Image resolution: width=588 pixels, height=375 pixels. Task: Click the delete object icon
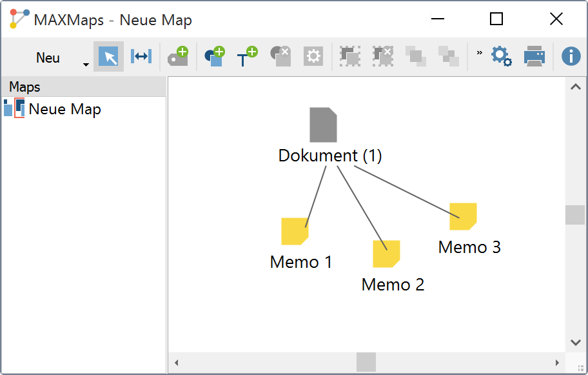click(x=280, y=56)
